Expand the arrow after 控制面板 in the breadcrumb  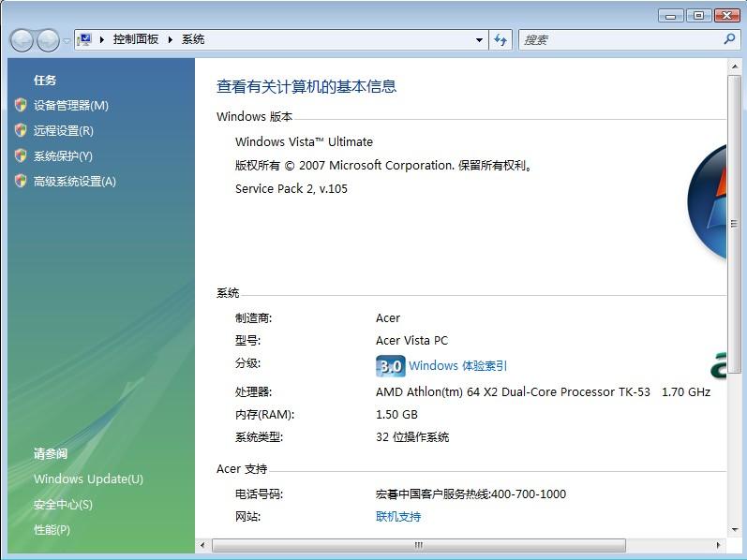pos(171,39)
